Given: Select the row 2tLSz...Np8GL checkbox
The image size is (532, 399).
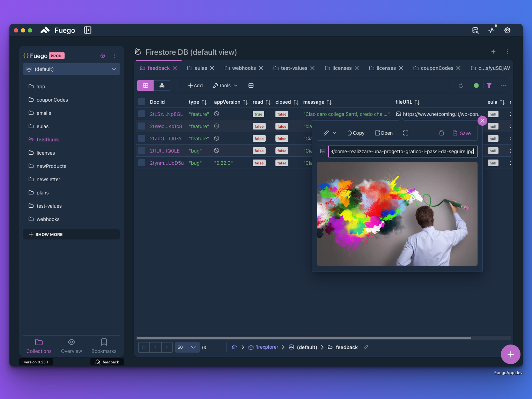Looking at the screenshot, I should [142, 114].
